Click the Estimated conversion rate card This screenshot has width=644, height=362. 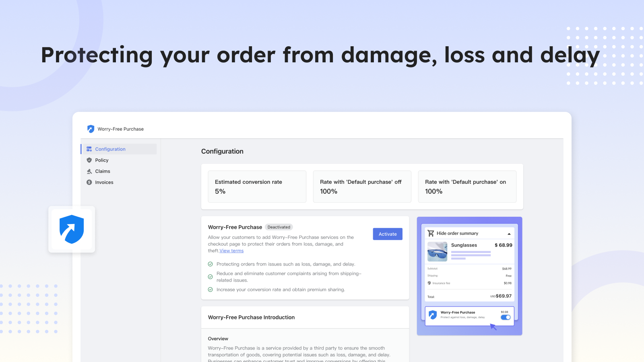[257, 187]
